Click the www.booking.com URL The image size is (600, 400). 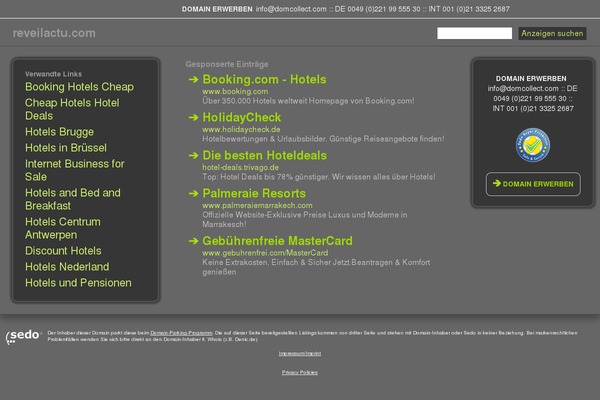(235, 91)
